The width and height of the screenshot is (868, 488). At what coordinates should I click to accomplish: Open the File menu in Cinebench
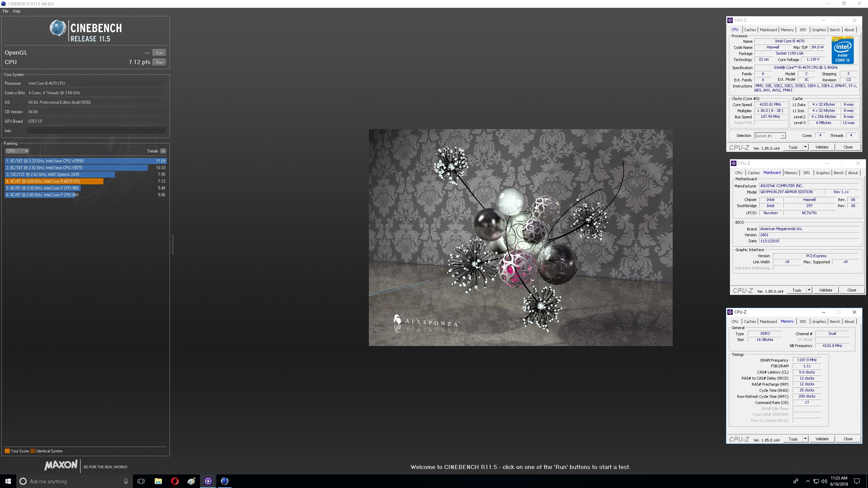(x=5, y=11)
